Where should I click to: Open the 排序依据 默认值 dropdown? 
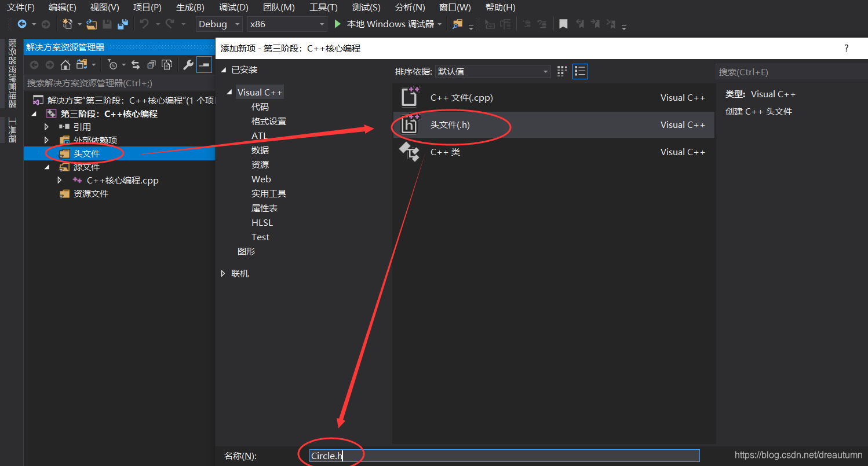(x=493, y=71)
